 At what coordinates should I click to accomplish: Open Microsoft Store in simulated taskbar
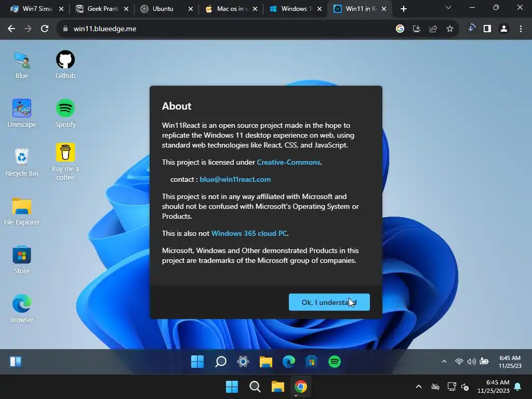(x=311, y=362)
